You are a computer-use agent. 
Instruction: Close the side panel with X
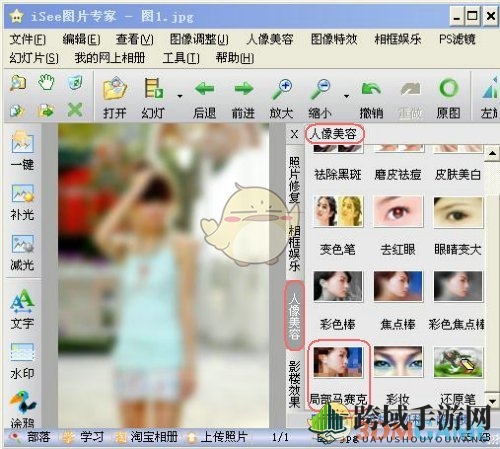coord(294,134)
